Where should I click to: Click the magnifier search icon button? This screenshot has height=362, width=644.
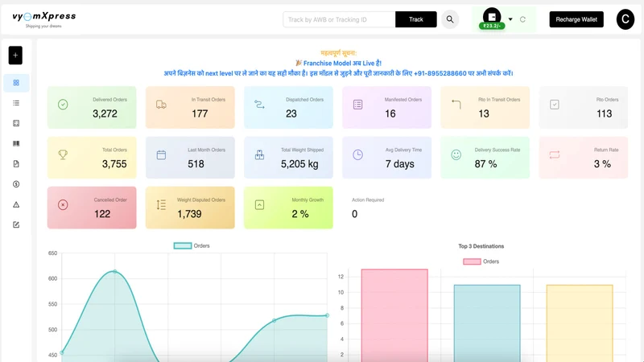tap(450, 19)
